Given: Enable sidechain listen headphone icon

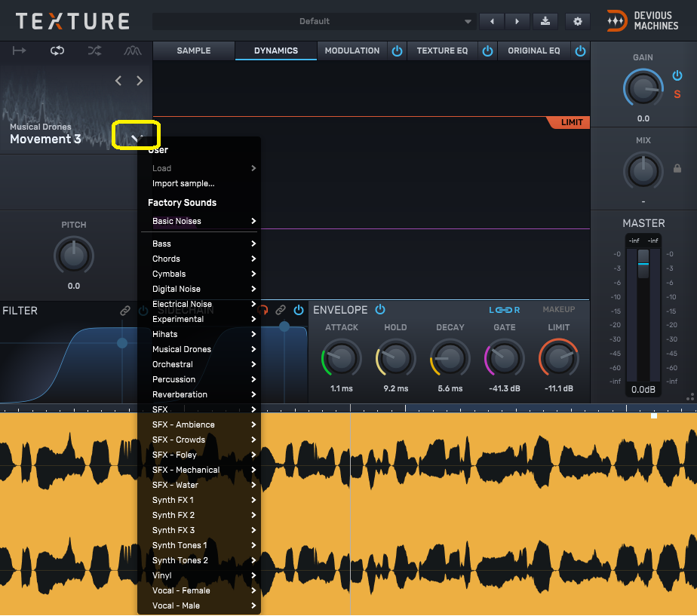Looking at the screenshot, I should pos(263,310).
